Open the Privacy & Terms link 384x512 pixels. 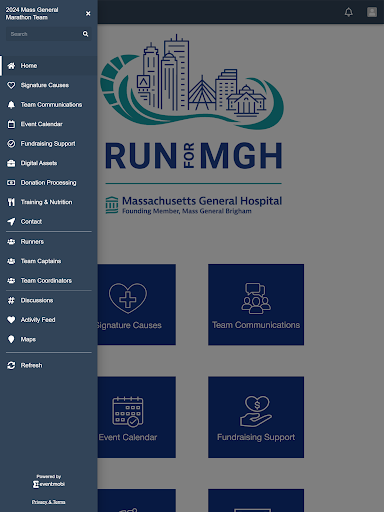[49, 502]
